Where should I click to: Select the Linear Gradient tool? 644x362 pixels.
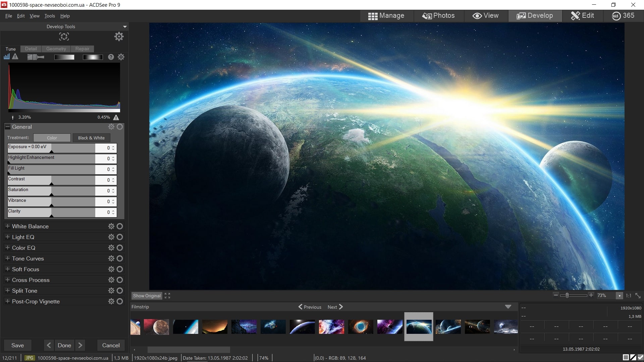64,57
